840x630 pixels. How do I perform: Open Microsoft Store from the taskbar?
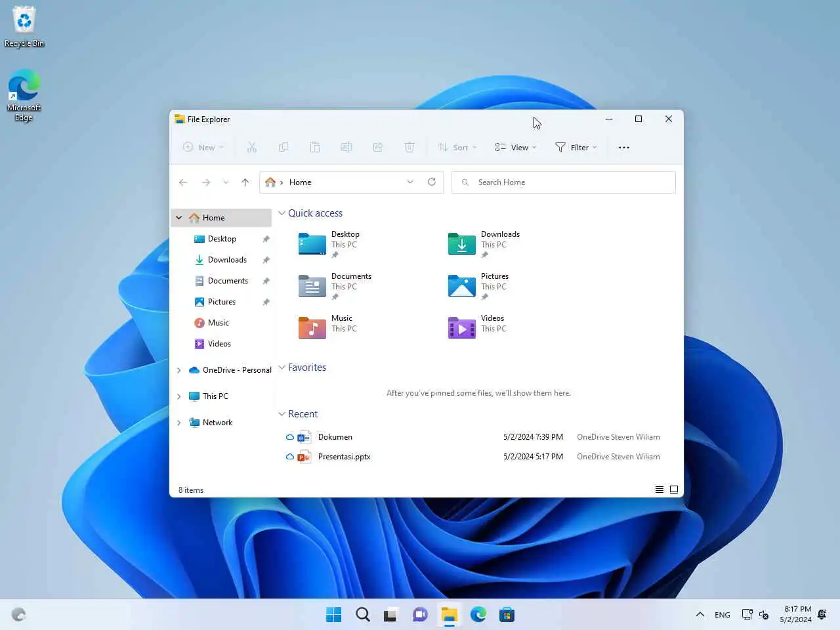[x=507, y=615]
